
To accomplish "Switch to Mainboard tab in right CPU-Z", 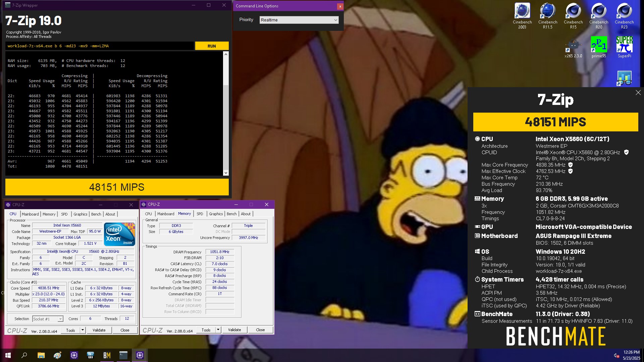I will (x=166, y=214).
